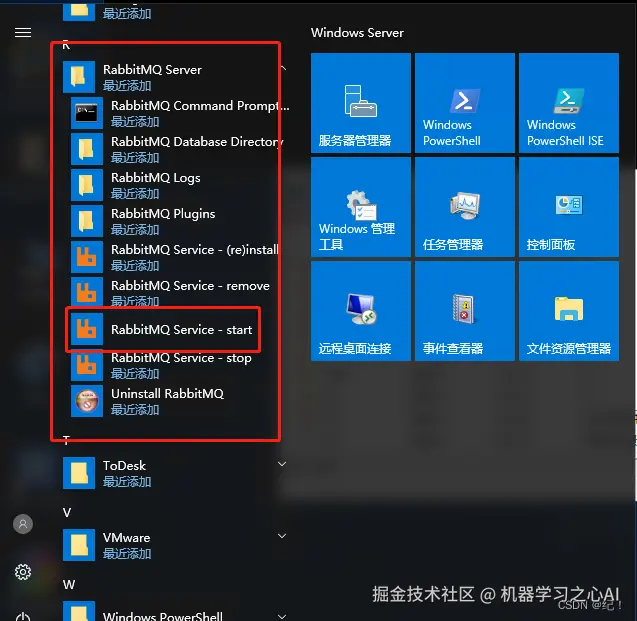Open the 事件查看器 tile

click(x=465, y=311)
